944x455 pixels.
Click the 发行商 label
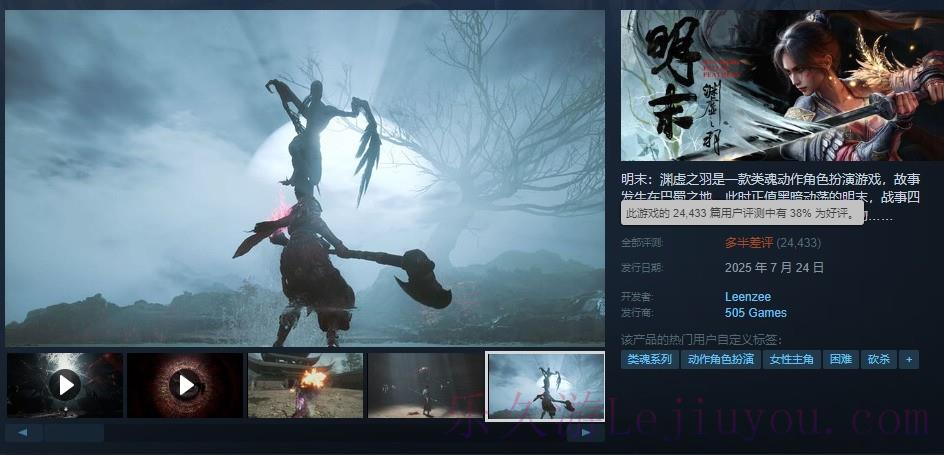click(637, 313)
